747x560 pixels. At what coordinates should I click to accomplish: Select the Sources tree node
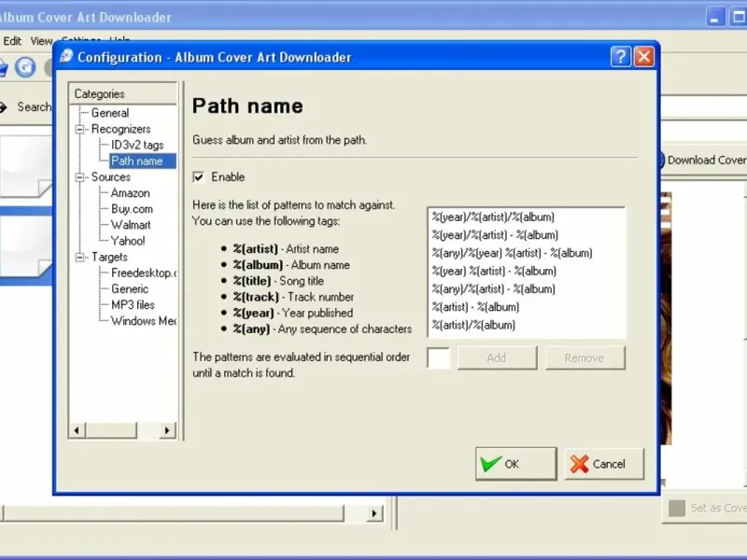coord(111,177)
